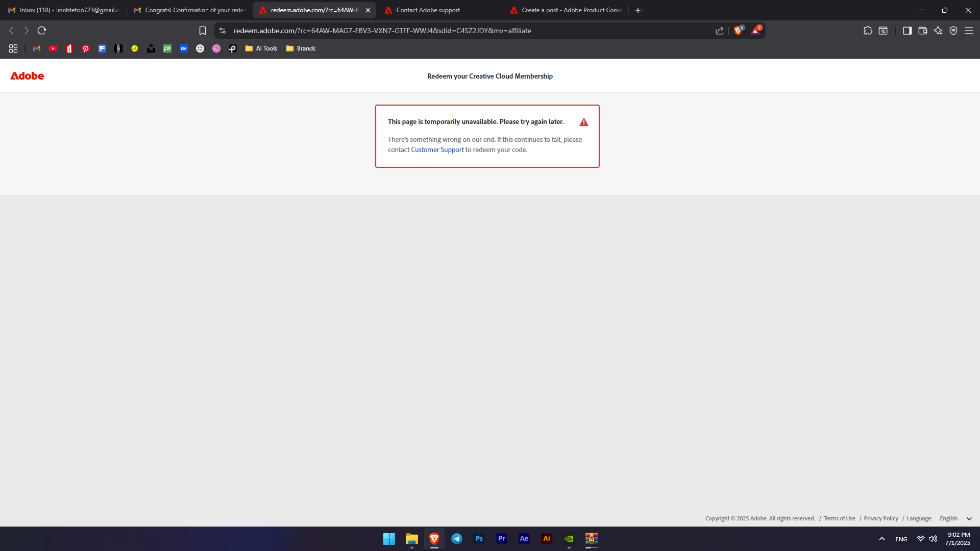
Task: Open the Customer Support link
Action: [437, 149]
